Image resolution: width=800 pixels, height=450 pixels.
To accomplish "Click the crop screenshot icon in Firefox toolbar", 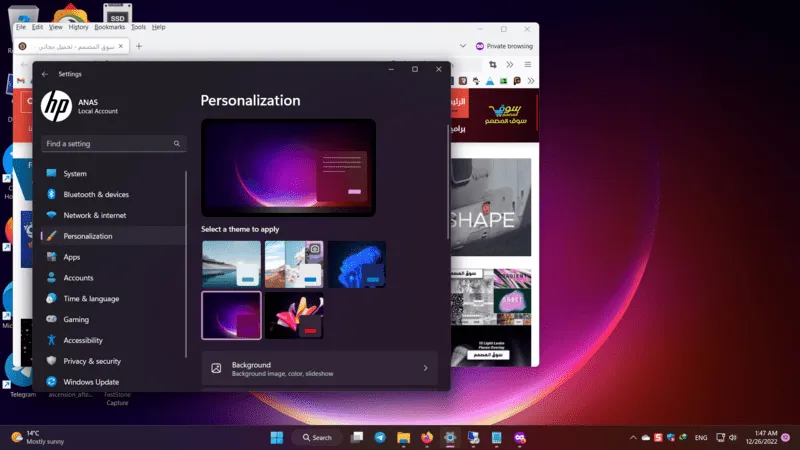I will (492, 64).
